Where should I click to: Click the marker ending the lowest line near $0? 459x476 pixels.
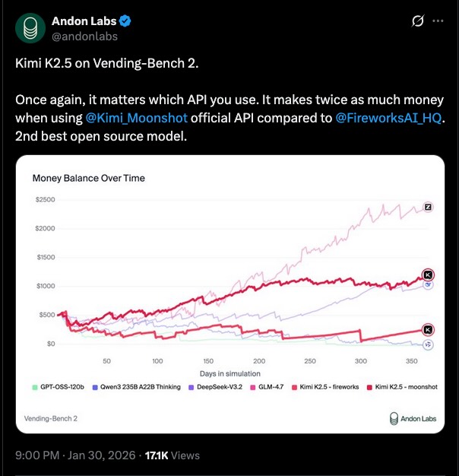[x=429, y=344]
